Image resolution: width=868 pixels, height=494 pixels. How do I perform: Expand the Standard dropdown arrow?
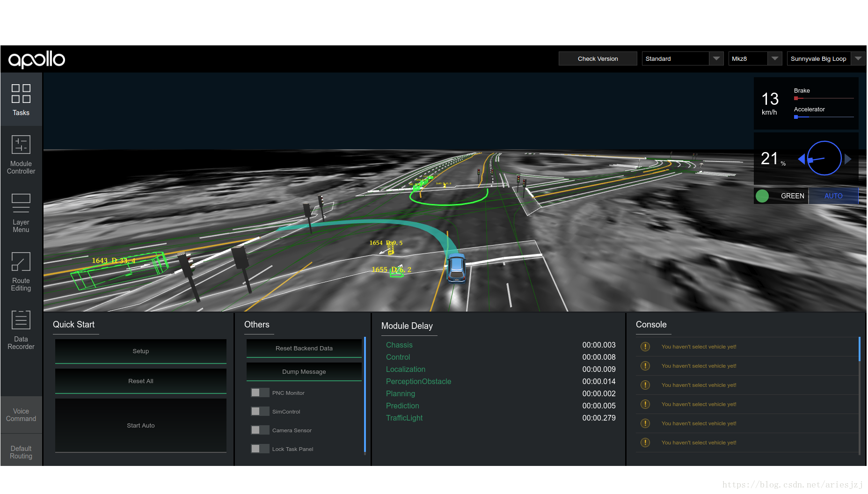pyautogui.click(x=716, y=58)
